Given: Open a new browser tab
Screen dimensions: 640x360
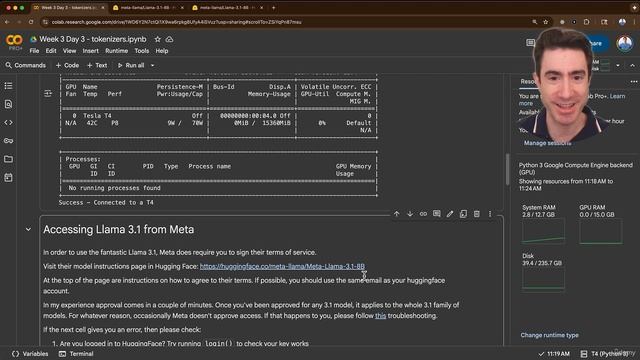Looking at the screenshot, I should tap(273, 8).
